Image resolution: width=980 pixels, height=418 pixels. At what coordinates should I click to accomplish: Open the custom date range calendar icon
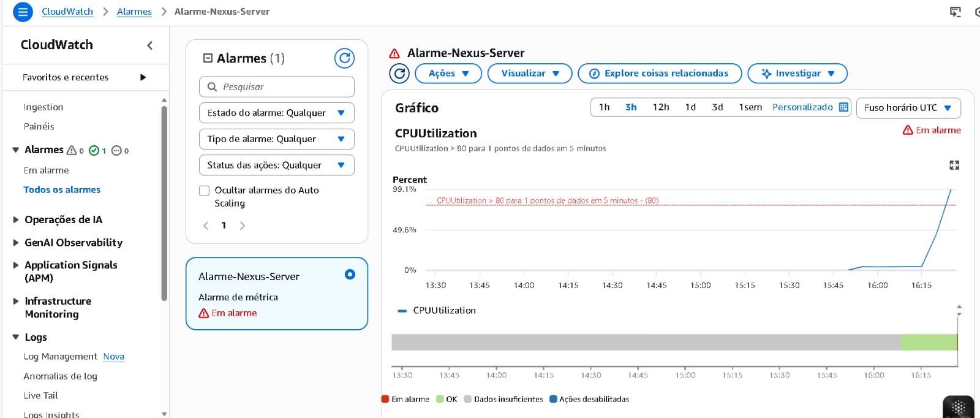(843, 107)
